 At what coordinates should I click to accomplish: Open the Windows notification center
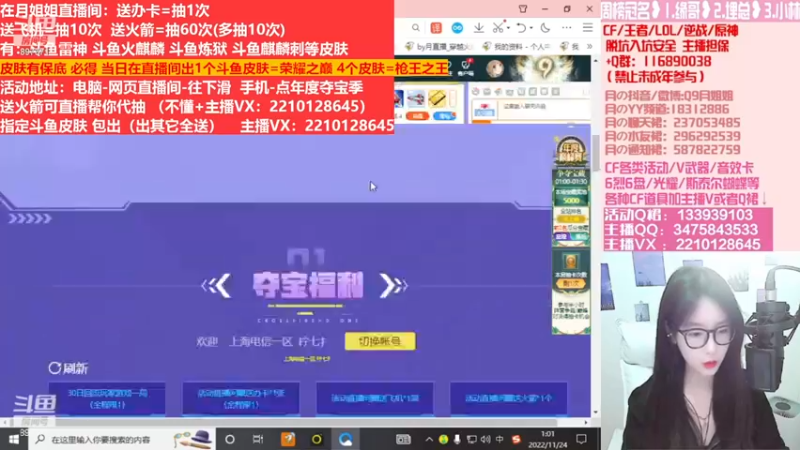(x=581, y=439)
